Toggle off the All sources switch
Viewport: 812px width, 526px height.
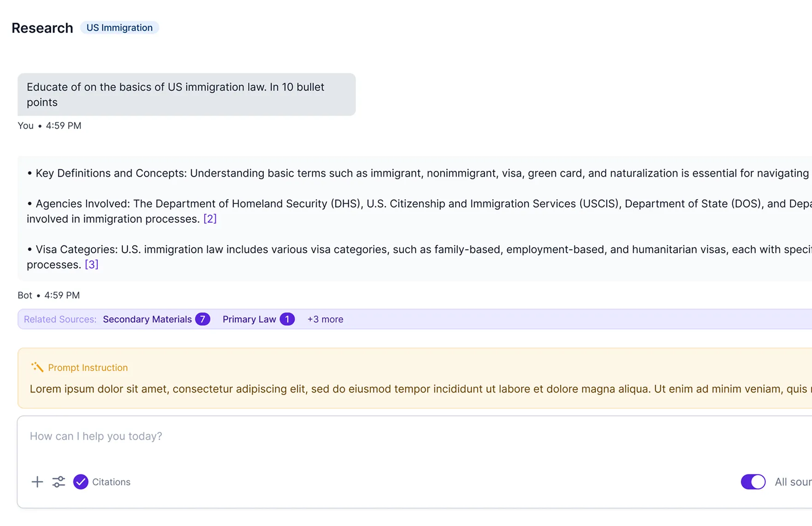click(x=753, y=482)
